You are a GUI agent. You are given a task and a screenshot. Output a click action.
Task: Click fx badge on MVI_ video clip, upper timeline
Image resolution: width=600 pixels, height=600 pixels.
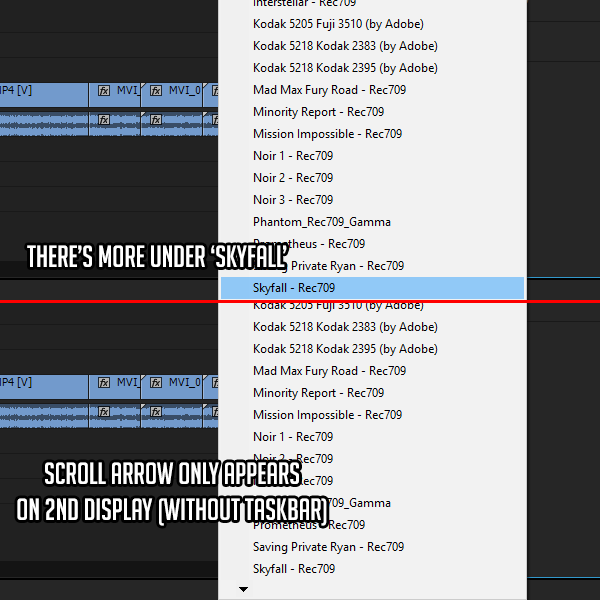[104, 91]
